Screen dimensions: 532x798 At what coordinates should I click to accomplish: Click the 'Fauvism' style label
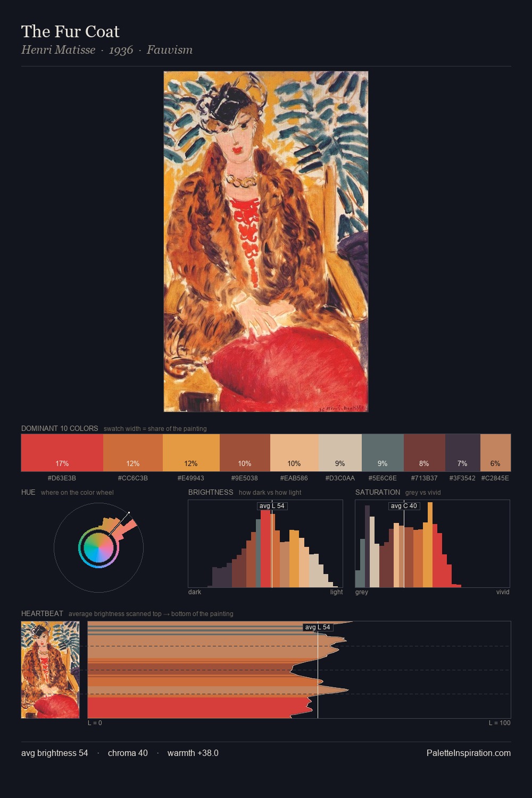point(170,50)
